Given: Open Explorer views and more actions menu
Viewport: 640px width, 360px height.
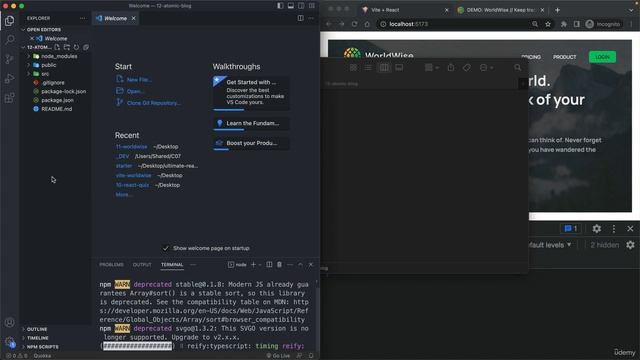Looking at the screenshot, I should point(83,18).
